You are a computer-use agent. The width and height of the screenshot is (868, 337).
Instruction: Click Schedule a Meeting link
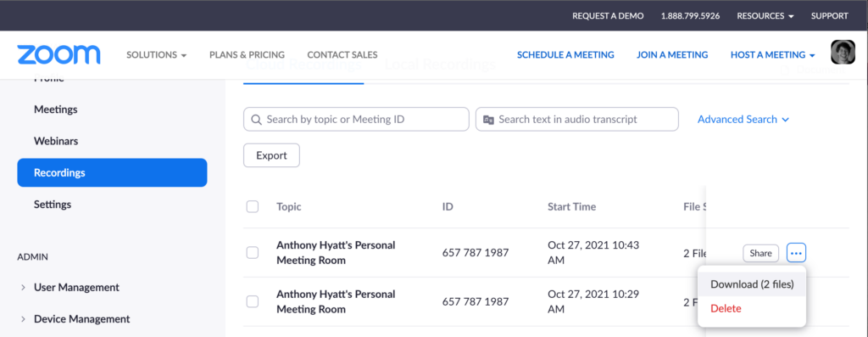pos(565,55)
